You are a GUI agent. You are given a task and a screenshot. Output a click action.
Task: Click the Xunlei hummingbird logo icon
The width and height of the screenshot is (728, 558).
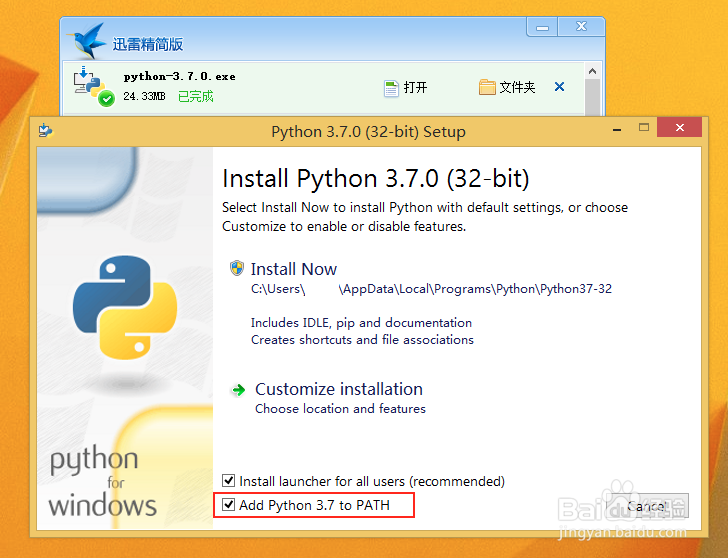87,41
